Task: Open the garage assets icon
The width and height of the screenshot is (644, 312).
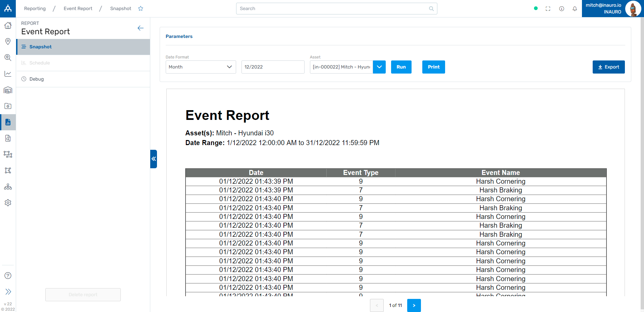Action: tap(8, 90)
